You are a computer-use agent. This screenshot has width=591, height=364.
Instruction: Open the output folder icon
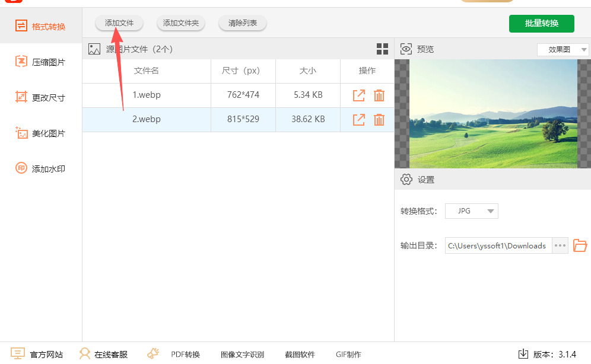pos(580,245)
